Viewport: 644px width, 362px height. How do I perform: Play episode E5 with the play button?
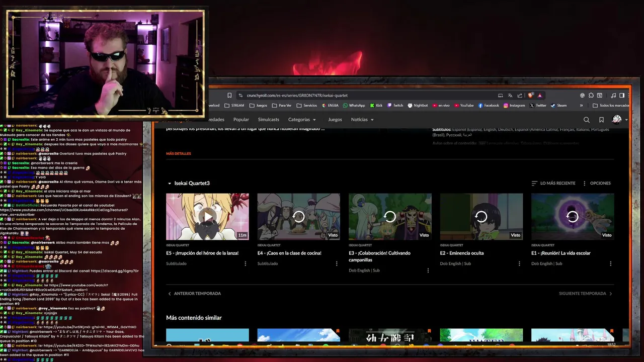[207, 217]
